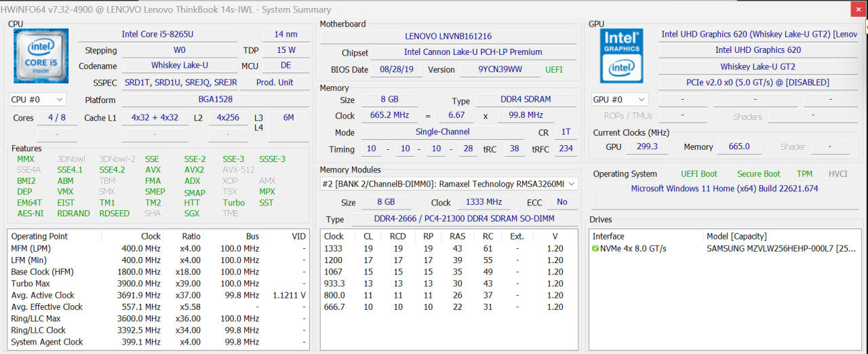
Task: Select the Turbo Max operating point row
Action: pyautogui.click(x=160, y=283)
